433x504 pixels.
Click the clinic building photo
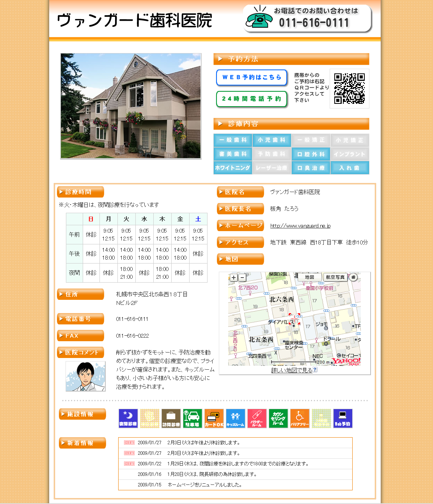coord(131,106)
